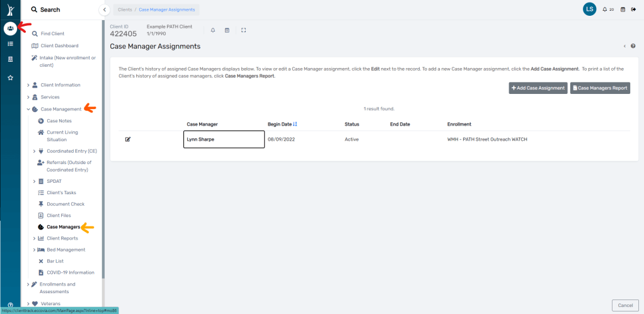This screenshot has height=314, width=644.
Task: Select Client Files menu item
Action: (x=59, y=216)
